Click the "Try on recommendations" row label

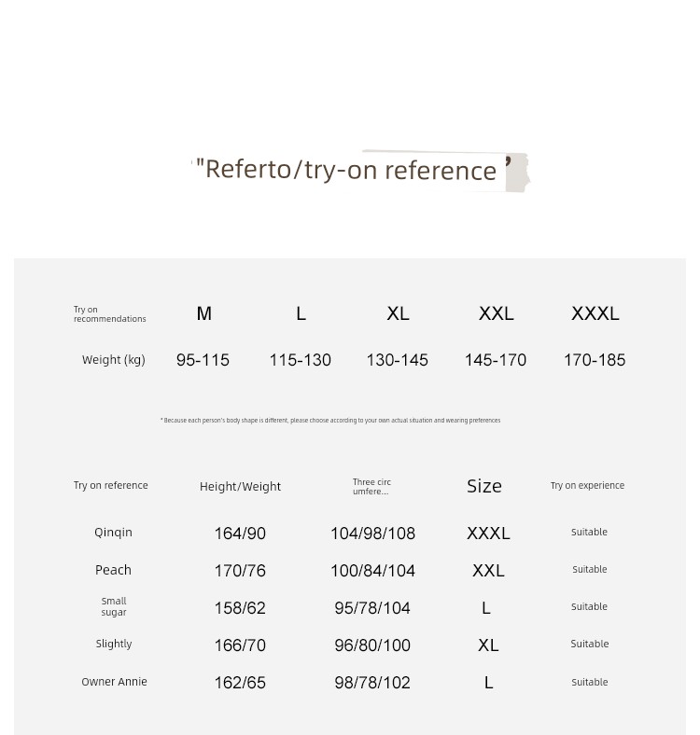coord(109,314)
